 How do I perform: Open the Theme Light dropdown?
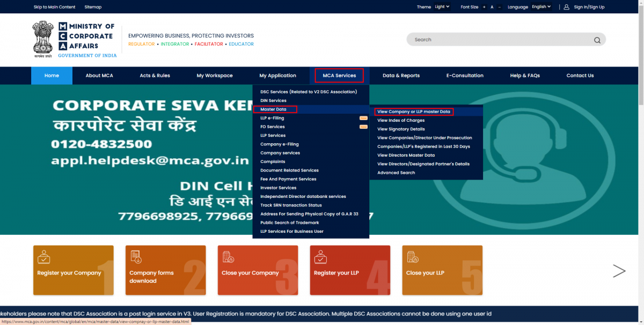tap(442, 6)
